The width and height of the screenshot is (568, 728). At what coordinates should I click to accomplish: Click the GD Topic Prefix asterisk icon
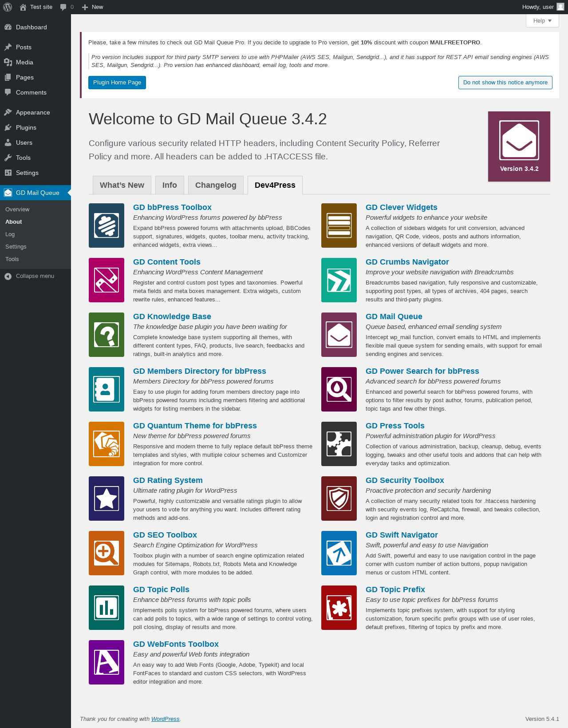tap(339, 608)
